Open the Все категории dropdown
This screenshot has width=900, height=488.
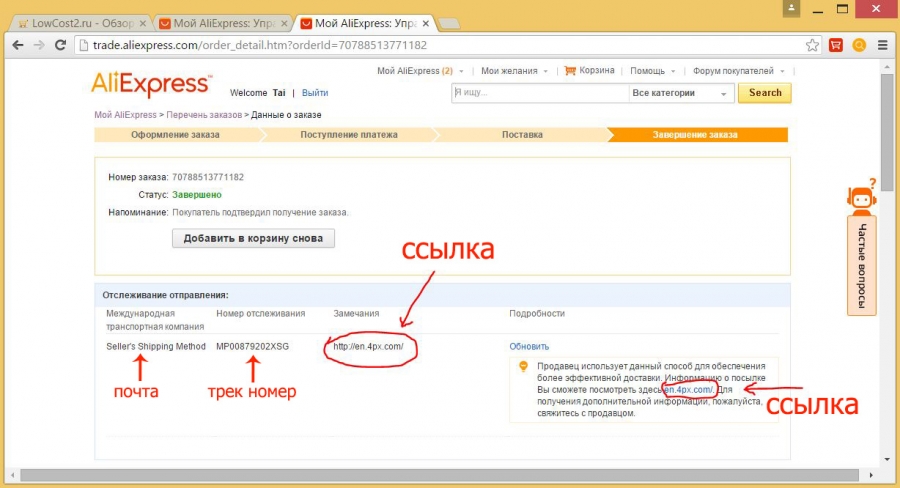(x=681, y=93)
